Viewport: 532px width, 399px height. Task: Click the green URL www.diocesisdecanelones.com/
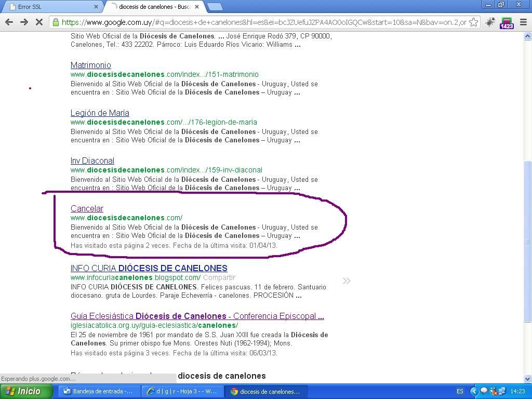pos(127,218)
